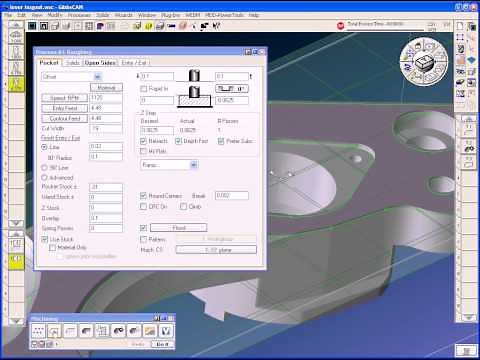Click the Entry Feed button
Screen dimensions: 480x360
(x=65, y=108)
